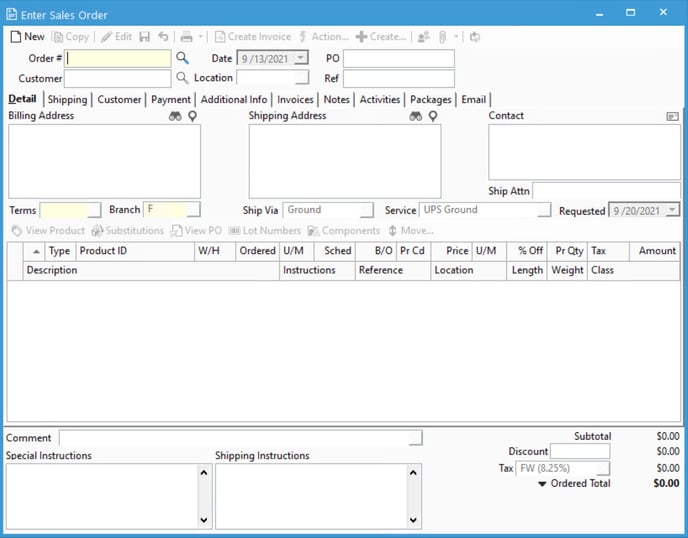Open the Notes tab
688x538 pixels.
tap(337, 100)
